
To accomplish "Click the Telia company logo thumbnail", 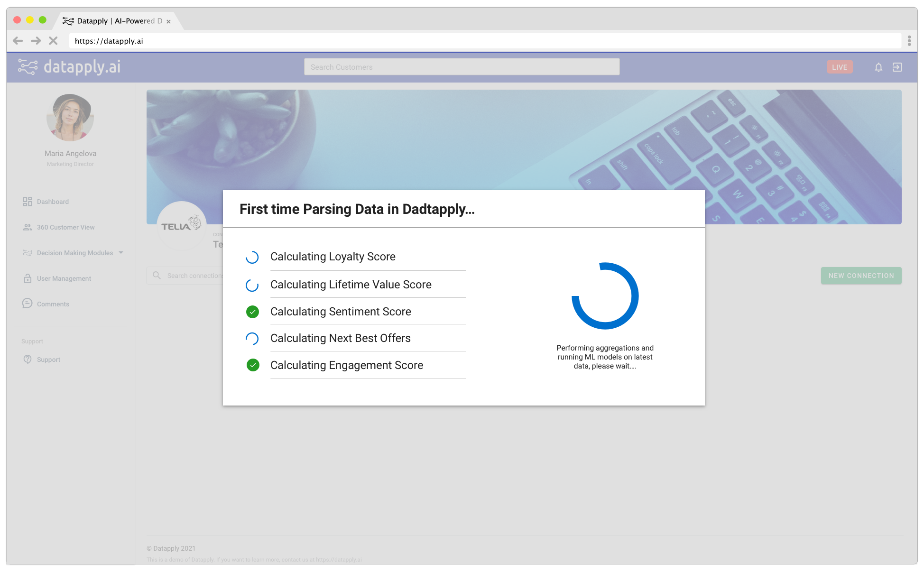I will [181, 225].
